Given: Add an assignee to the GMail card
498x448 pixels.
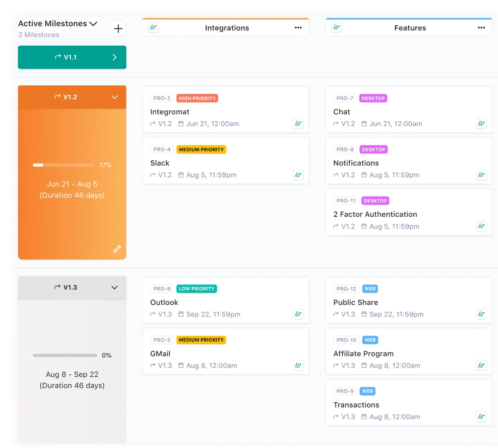Looking at the screenshot, I should click(298, 365).
